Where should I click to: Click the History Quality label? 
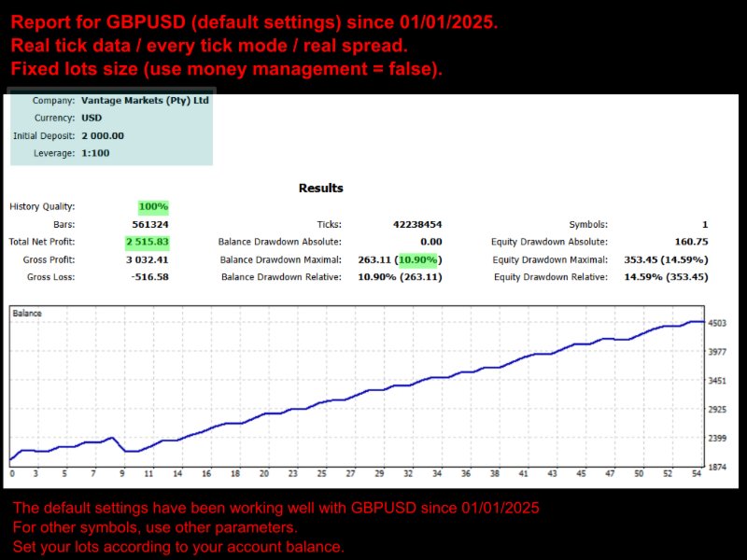[42, 206]
